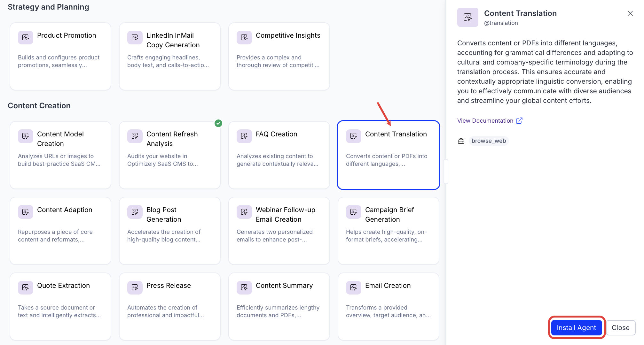This screenshot has width=644, height=345.
Task: Choose the Campaign Brief Generation card
Action: [x=389, y=231]
